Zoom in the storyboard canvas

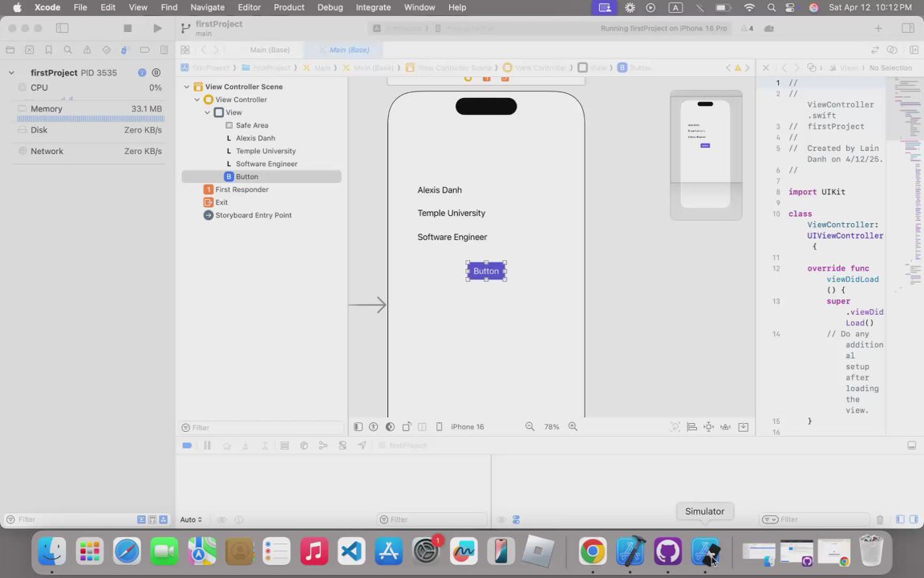(x=573, y=426)
